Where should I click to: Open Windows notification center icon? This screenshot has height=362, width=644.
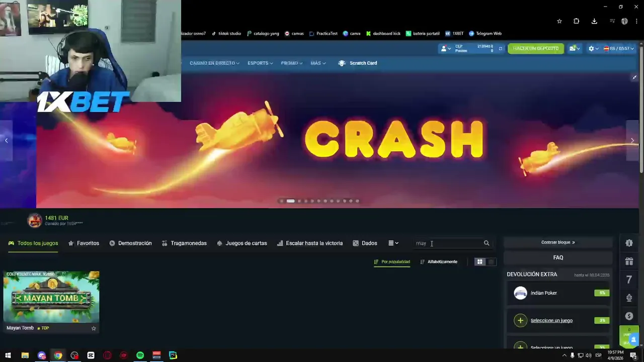point(634,355)
